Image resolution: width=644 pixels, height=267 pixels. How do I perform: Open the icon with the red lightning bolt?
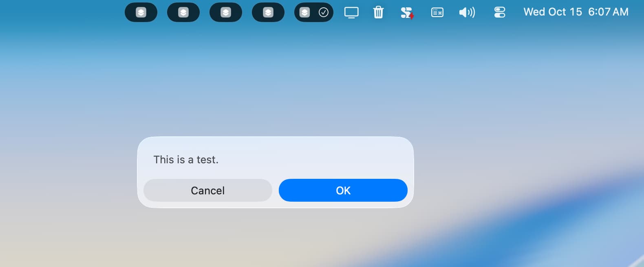coord(407,13)
